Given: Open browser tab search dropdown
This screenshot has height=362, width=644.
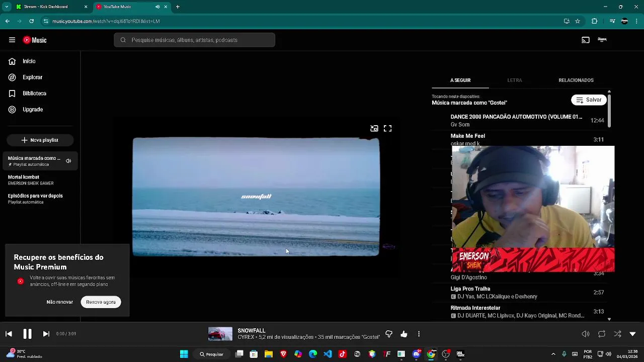Looking at the screenshot, I should coord(7,7).
